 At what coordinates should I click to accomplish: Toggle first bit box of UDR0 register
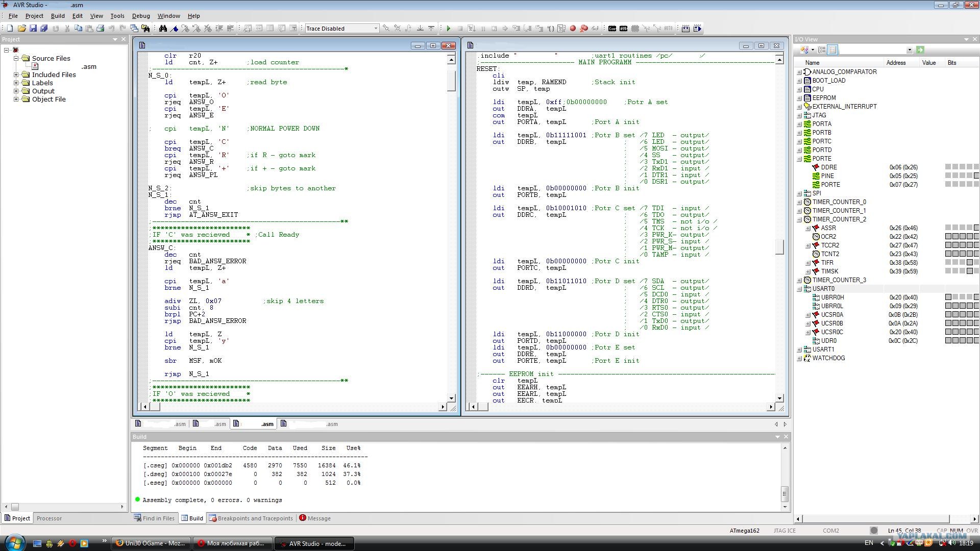pyautogui.click(x=948, y=341)
